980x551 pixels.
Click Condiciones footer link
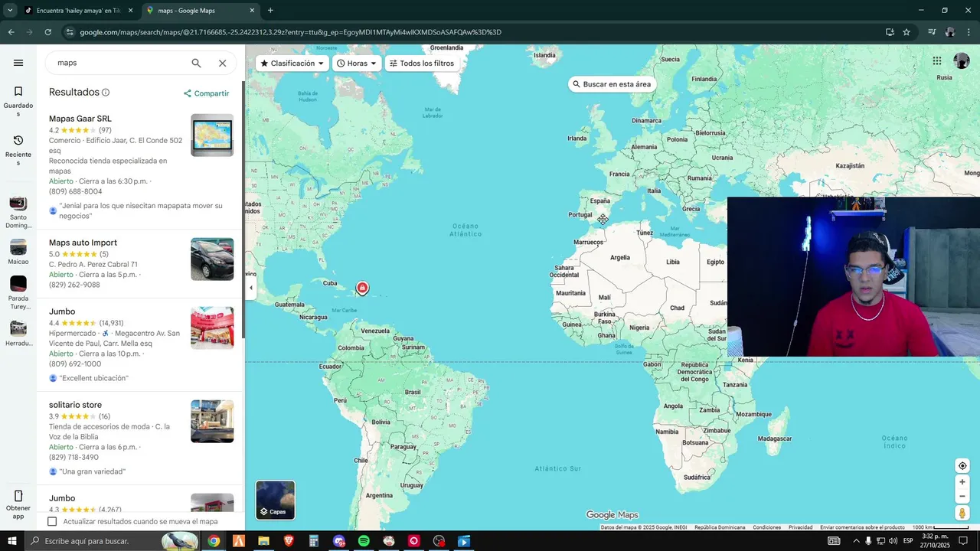tap(766, 527)
